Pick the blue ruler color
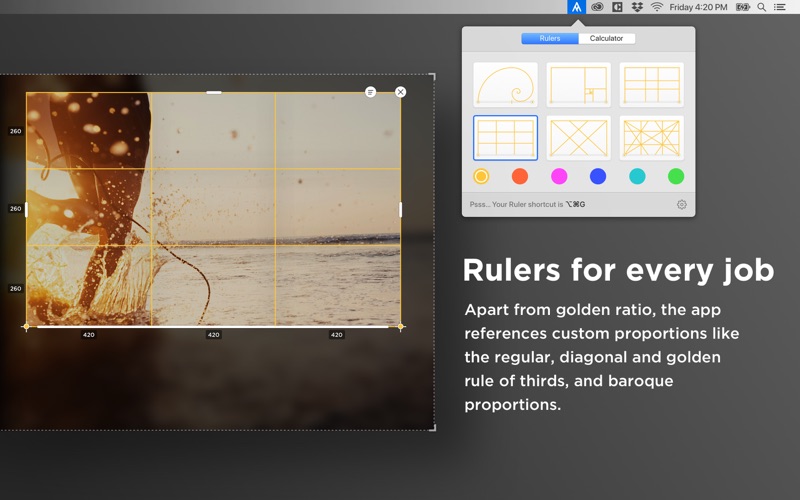This screenshot has width=800, height=500. 597,177
